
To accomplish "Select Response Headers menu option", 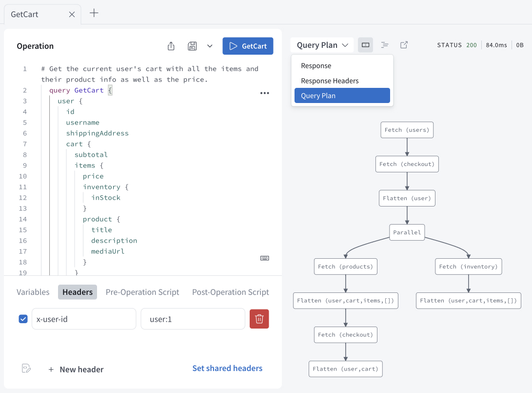I will pos(342,81).
